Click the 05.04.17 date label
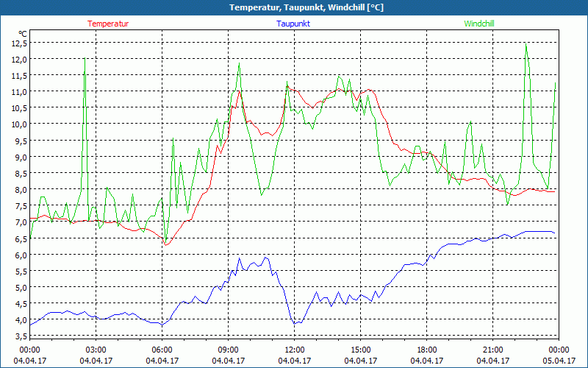 pos(559,361)
